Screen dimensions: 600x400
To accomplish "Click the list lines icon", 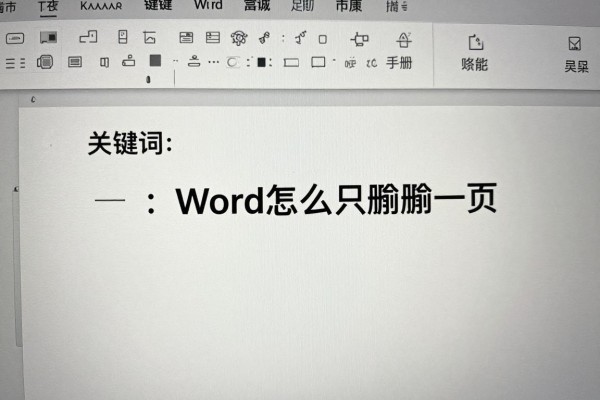I will tap(15, 63).
